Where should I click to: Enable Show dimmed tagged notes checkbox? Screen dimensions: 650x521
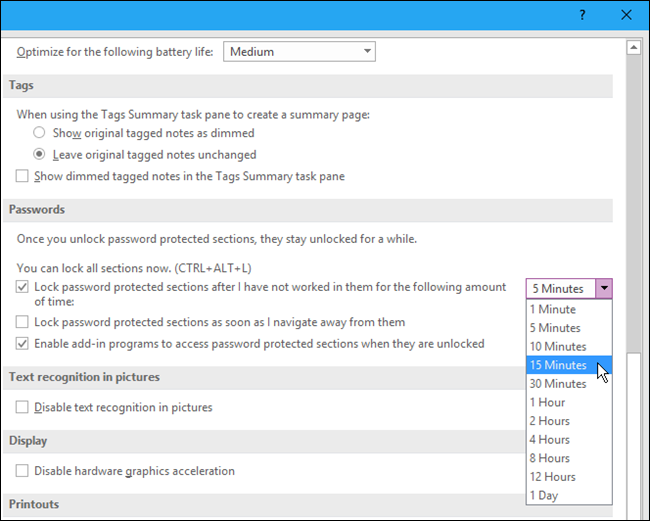pyautogui.click(x=23, y=177)
